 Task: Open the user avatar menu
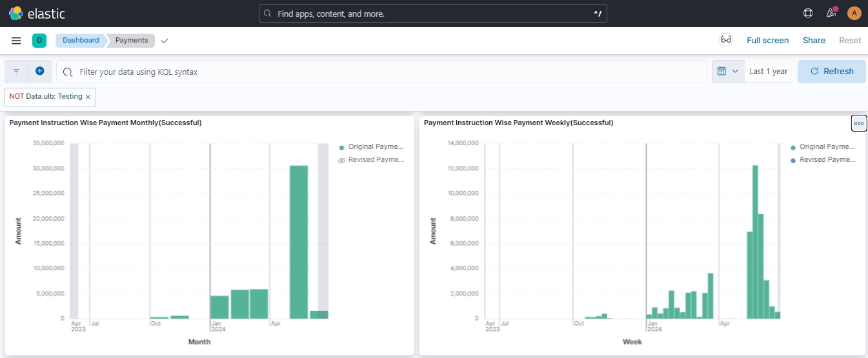[854, 13]
